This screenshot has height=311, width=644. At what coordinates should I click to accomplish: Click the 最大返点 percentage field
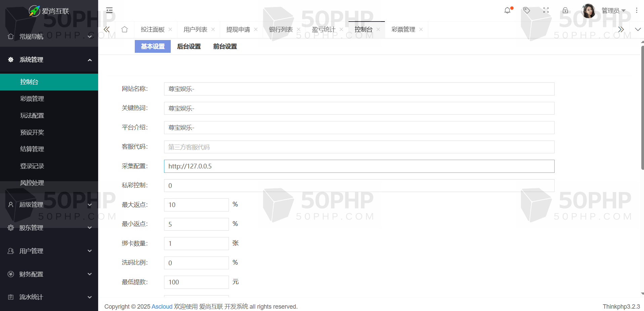coord(196,205)
